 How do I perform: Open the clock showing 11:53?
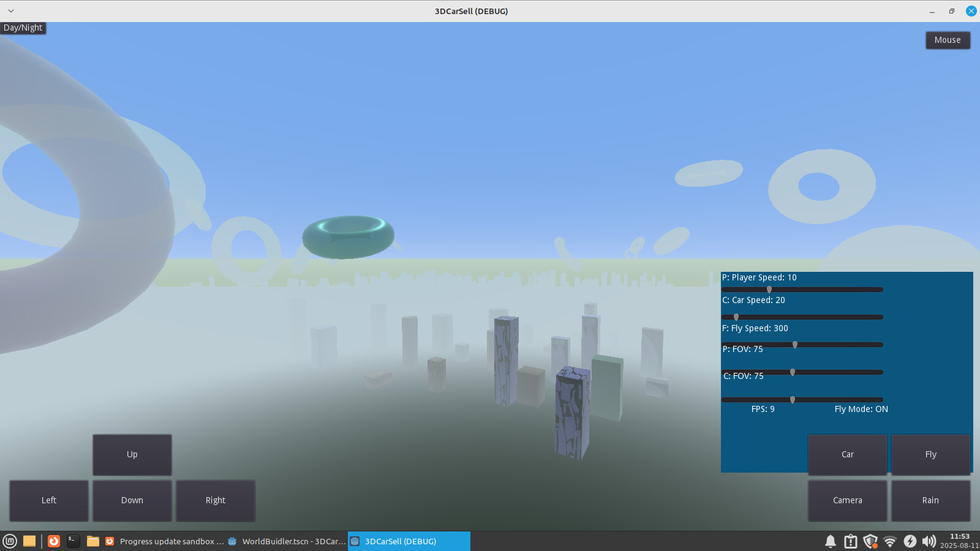click(959, 541)
